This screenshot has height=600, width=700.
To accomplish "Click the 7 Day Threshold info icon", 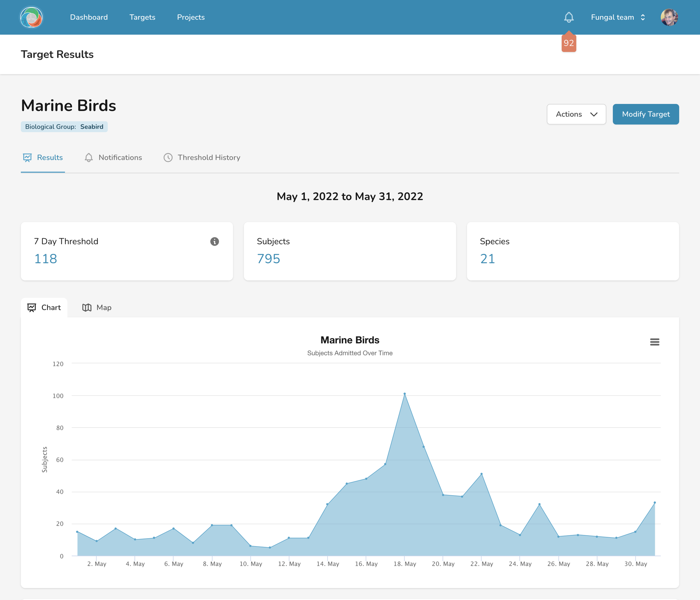I will [214, 241].
